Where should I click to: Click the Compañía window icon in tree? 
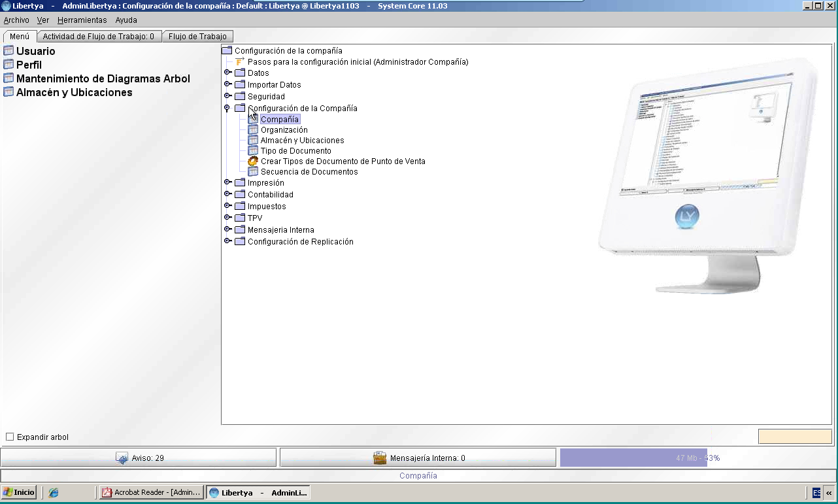253,119
